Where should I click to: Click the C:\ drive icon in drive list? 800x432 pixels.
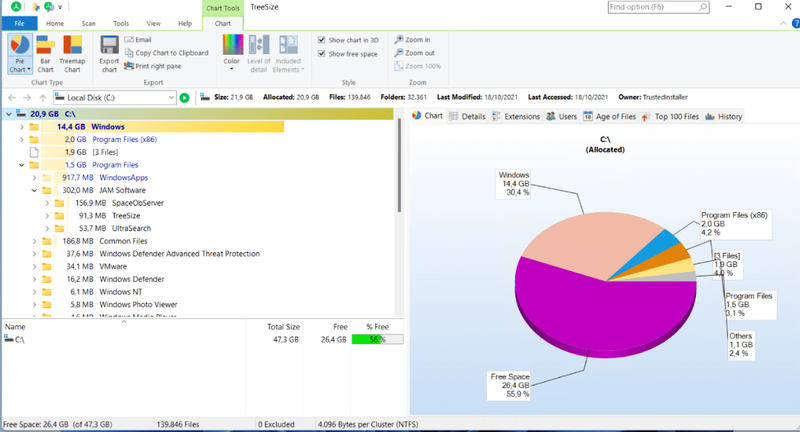point(9,339)
